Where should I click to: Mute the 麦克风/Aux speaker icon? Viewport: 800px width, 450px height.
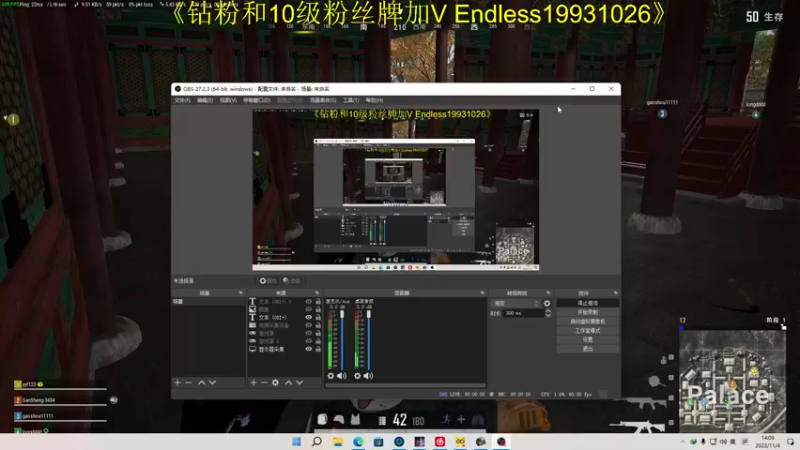click(342, 376)
